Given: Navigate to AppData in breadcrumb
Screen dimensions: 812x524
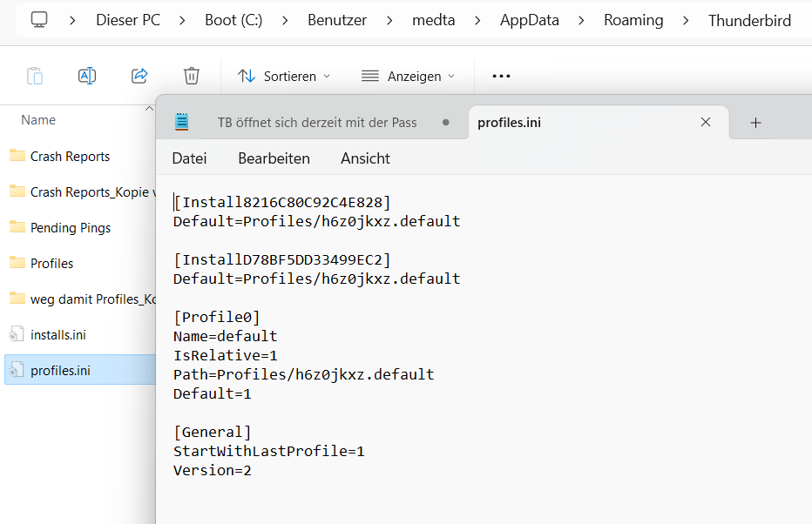Looking at the screenshot, I should click(529, 20).
